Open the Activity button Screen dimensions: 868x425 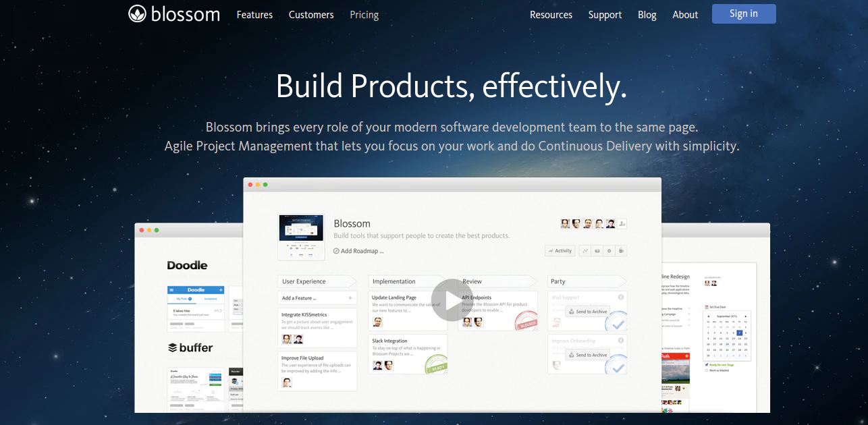click(x=560, y=251)
